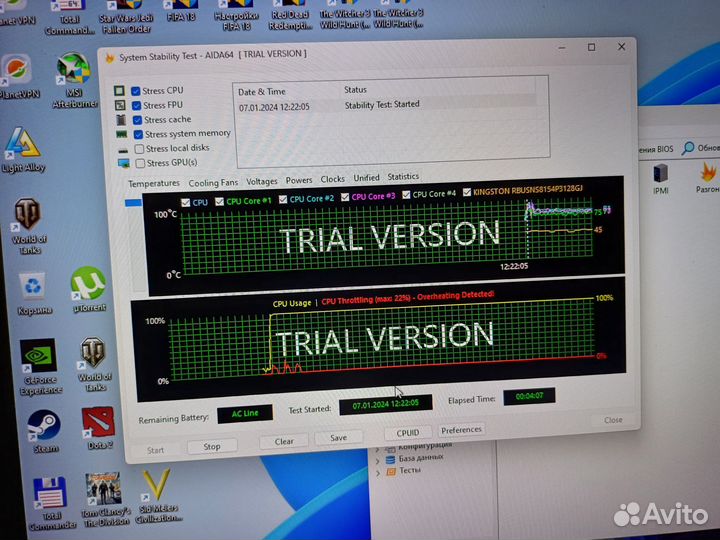The height and width of the screenshot is (540, 720).
Task: Click the IPMI icon in background AIDA64 window
Action: pos(661,178)
